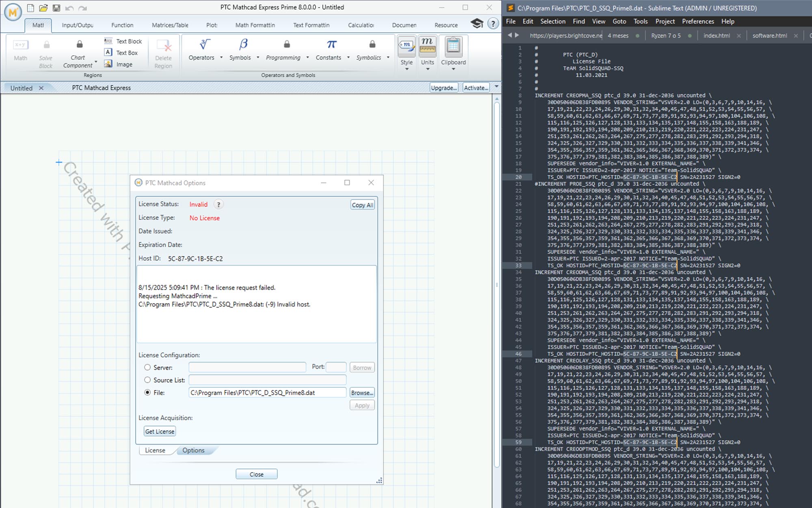Click the Browse... button for license file
Image resolution: width=812 pixels, height=508 pixels.
coord(362,393)
